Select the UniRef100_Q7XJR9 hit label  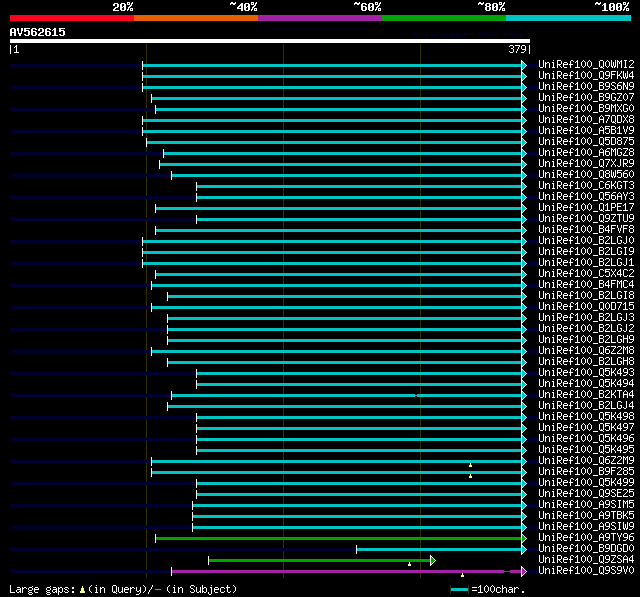pos(586,164)
